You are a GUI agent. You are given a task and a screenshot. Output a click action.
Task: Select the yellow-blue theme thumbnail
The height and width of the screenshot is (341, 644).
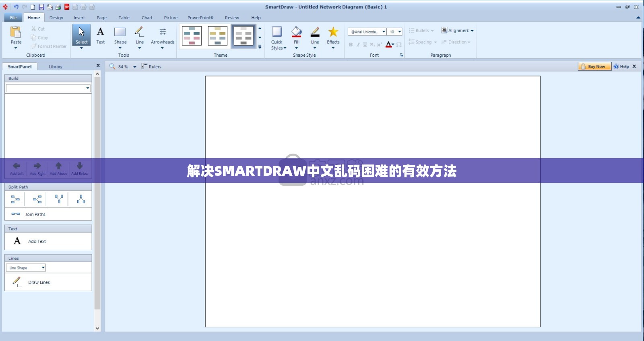click(217, 36)
